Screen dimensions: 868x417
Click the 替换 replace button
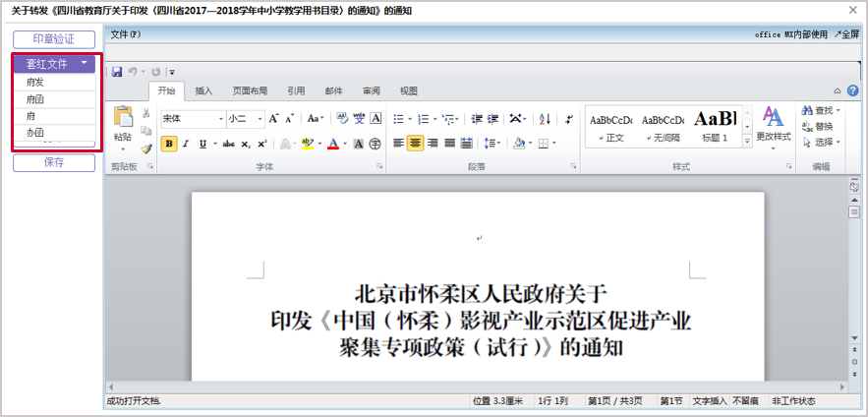point(818,126)
